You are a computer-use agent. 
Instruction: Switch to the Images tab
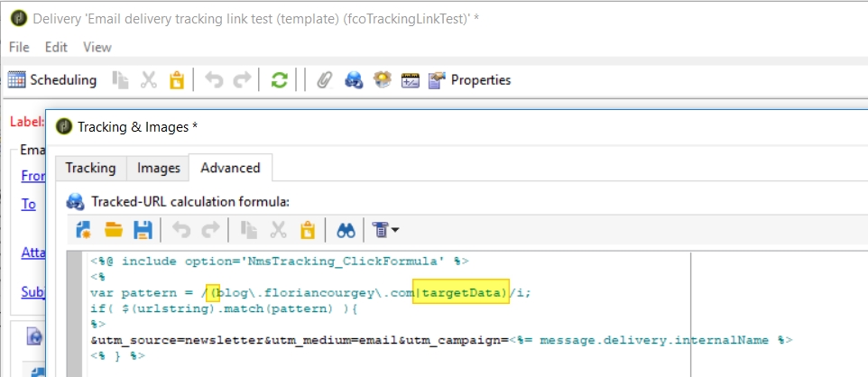click(158, 168)
